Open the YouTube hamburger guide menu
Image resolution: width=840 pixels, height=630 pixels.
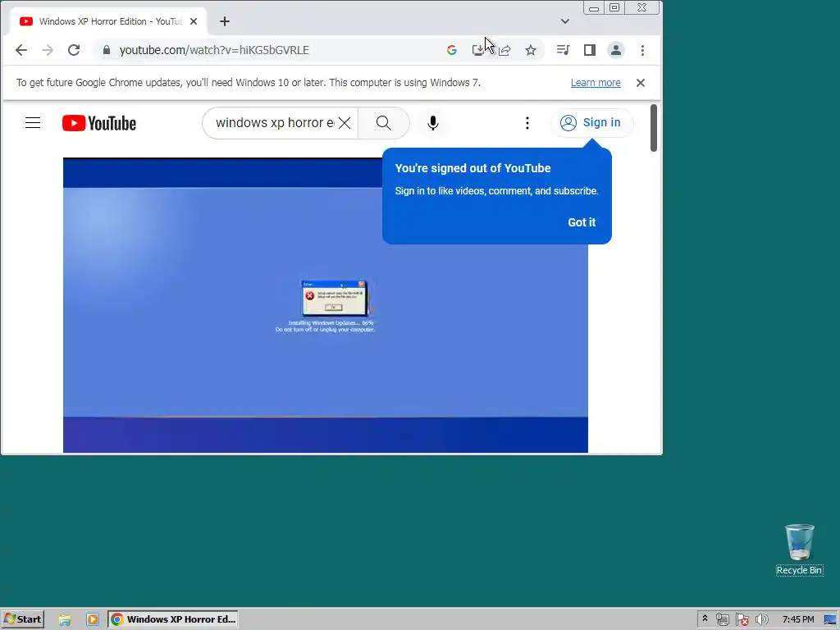tap(33, 123)
